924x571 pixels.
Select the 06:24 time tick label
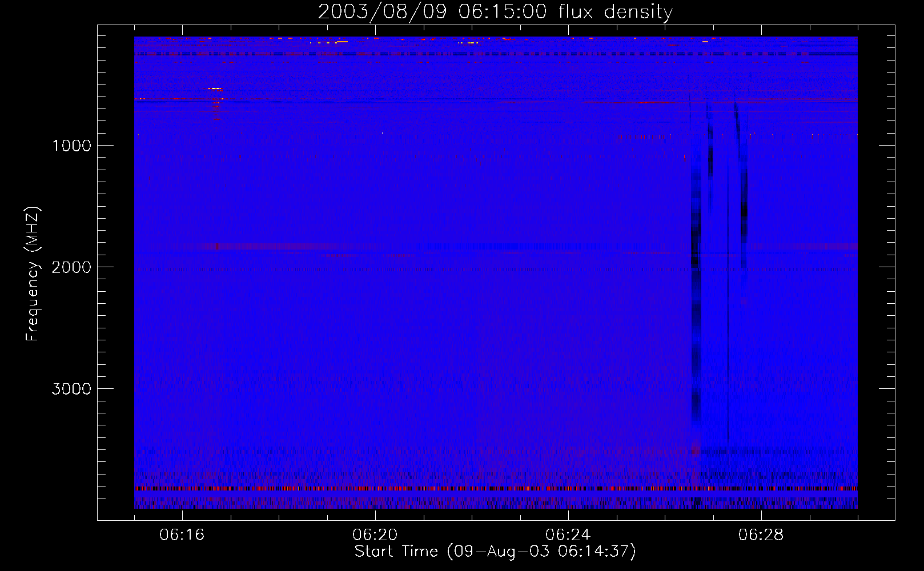point(568,534)
